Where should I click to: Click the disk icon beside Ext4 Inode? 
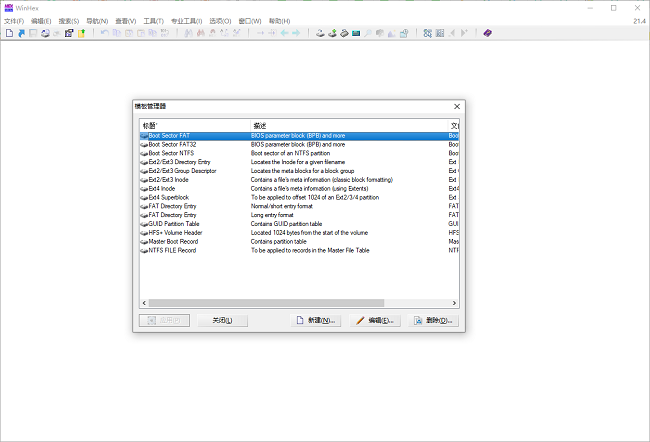[x=144, y=188]
